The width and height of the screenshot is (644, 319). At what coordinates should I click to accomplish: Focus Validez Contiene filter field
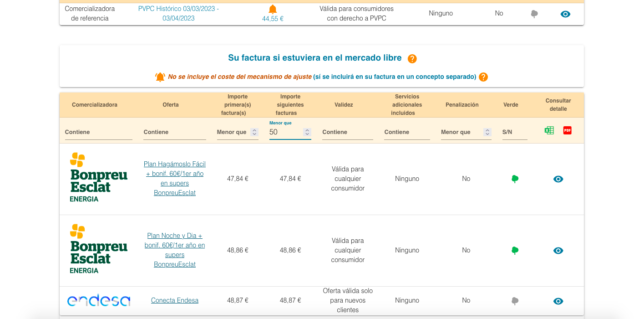[x=348, y=132]
